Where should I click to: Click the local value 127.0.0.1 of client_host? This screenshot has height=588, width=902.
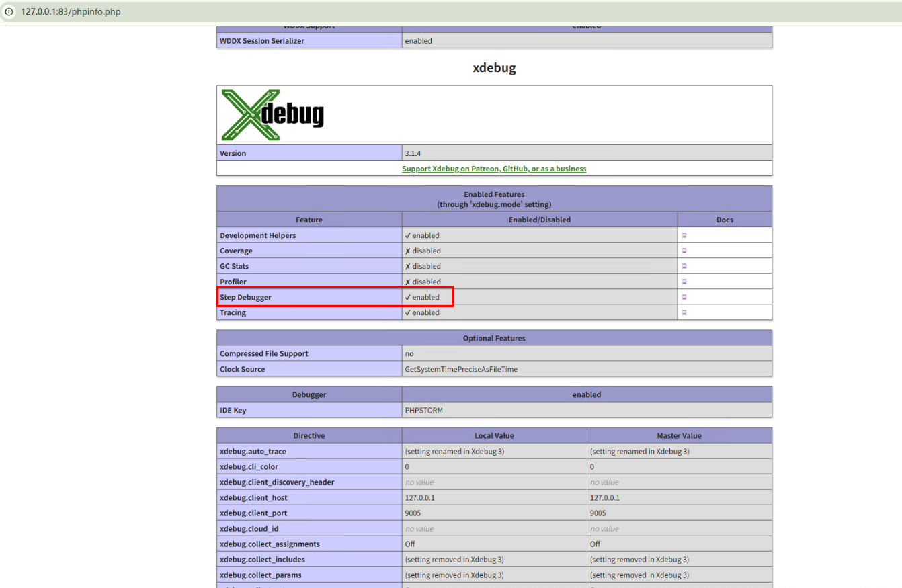pyautogui.click(x=419, y=497)
